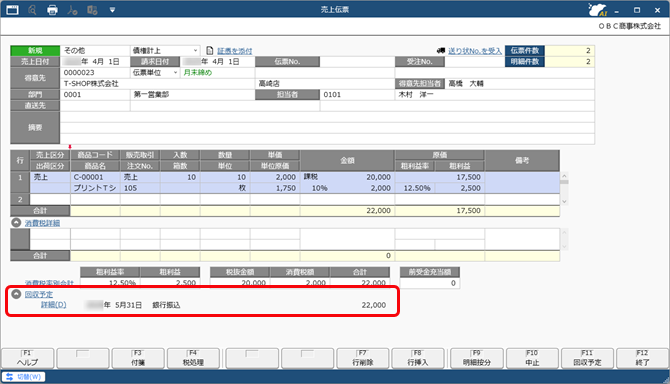Click the 担当者 code field 0101
The image size is (670, 384).
[x=357, y=94]
